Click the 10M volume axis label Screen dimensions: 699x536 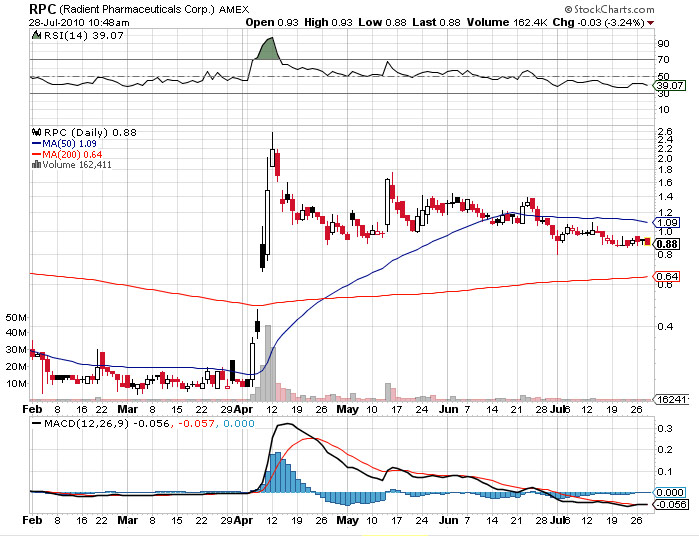pos(16,383)
